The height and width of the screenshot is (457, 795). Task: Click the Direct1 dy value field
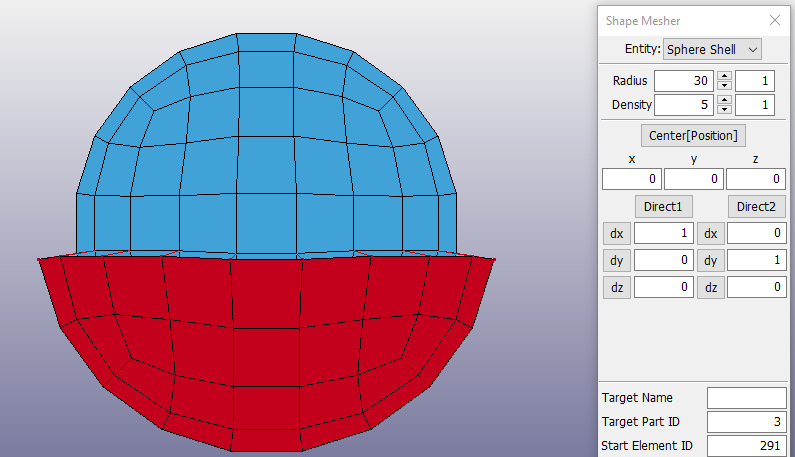(x=664, y=260)
